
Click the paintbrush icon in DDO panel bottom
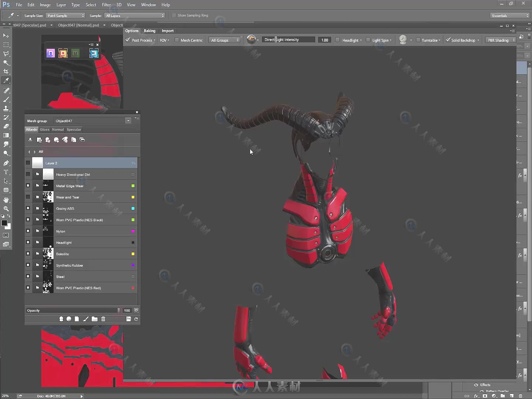tap(85, 319)
